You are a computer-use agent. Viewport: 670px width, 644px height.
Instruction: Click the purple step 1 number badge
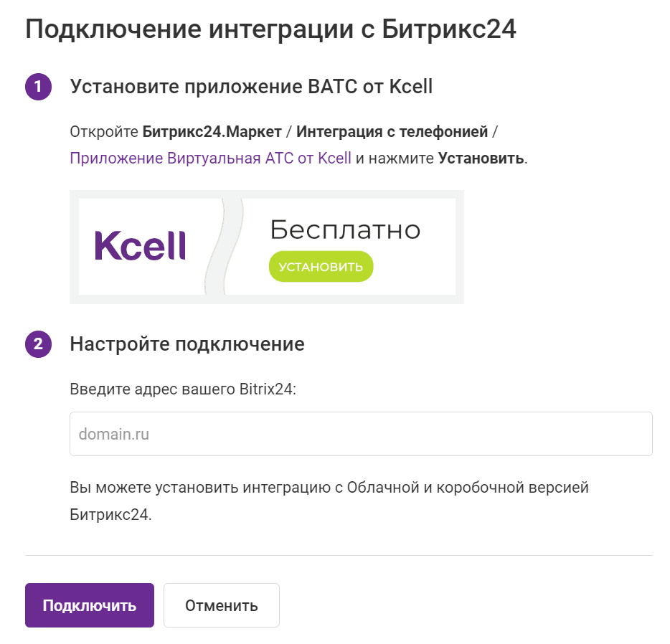(38, 87)
